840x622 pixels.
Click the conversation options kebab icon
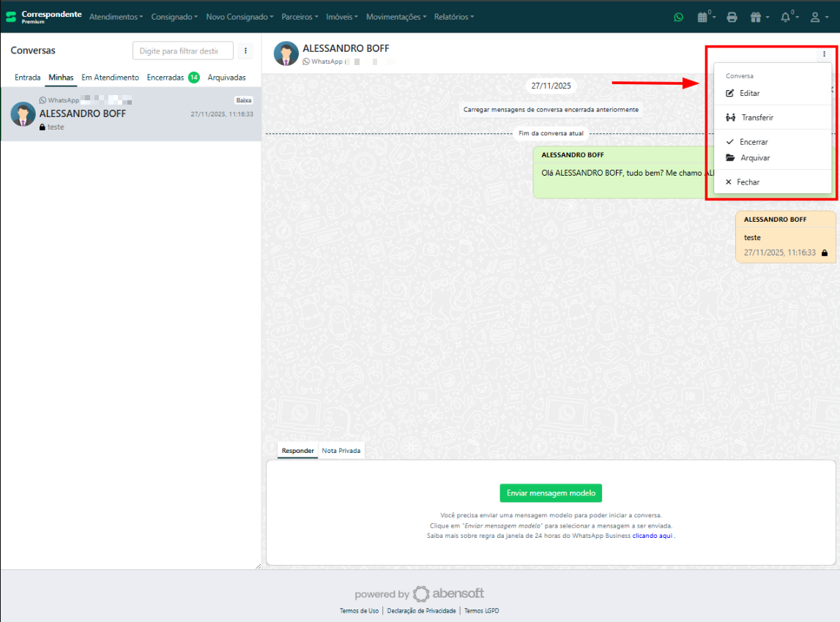(x=824, y=53)
